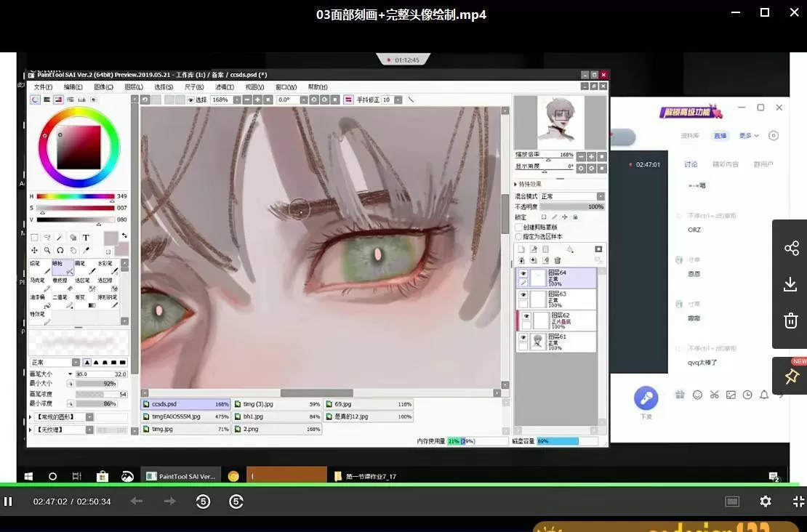Open video player settings gear

click(x=765, y=501)
